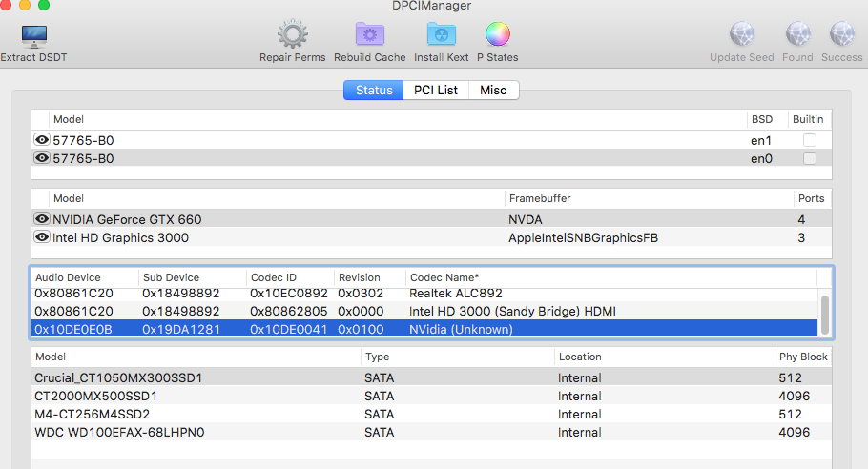The width and height of the screenshot is (868, 469).
Task: Click sub device 0x19DA1281 cell
Action: [x=181, y=330]
